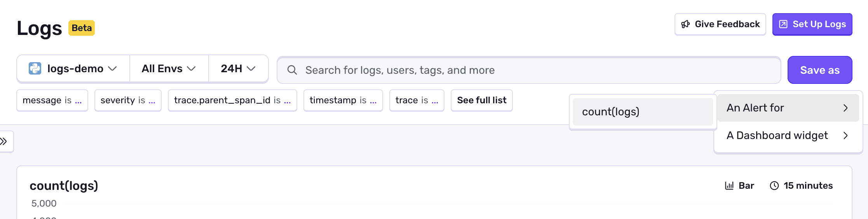Image resolution: width=868 pixels, height=219 pixels.
Task: Open the All Envs environment dropdown
Action: 169,69
